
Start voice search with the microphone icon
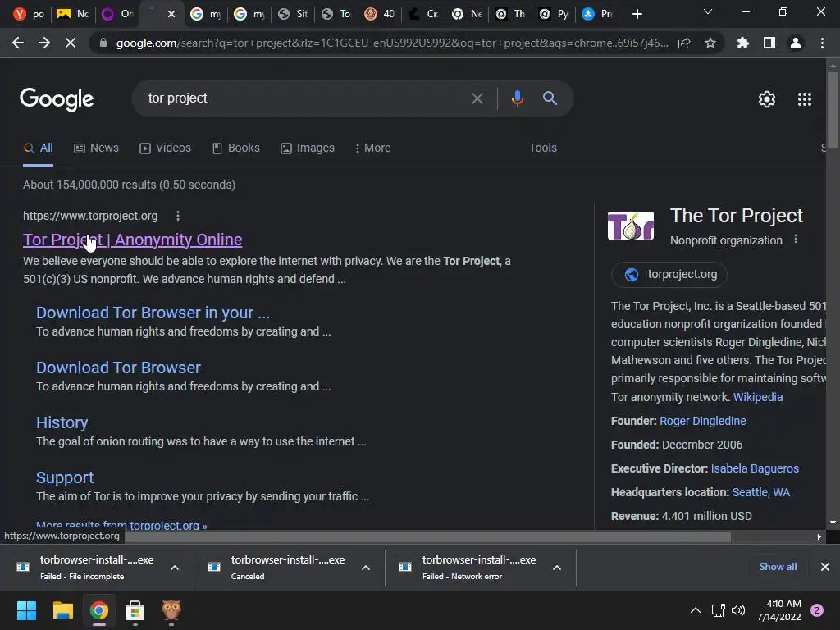[x=517, y=98]
